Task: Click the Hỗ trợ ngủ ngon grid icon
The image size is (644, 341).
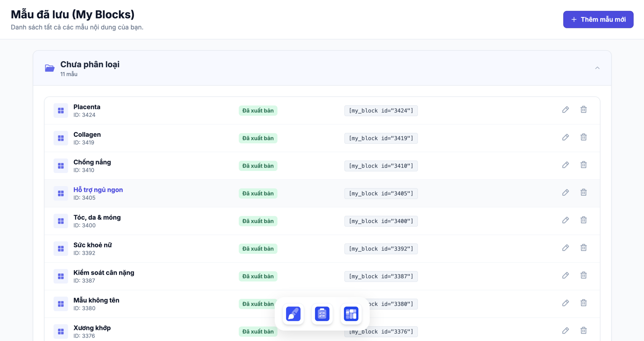Action: (x=61, y=193)
